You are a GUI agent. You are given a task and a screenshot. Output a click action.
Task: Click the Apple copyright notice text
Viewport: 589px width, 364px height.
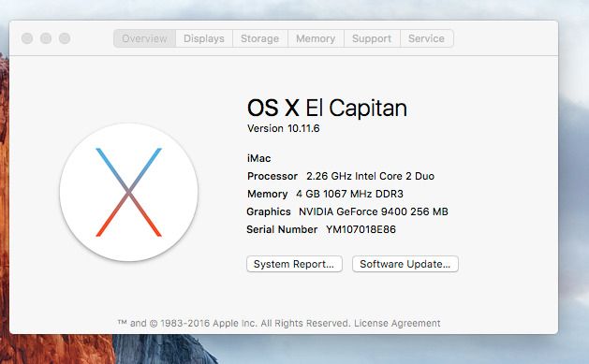(x=234, y=323)
